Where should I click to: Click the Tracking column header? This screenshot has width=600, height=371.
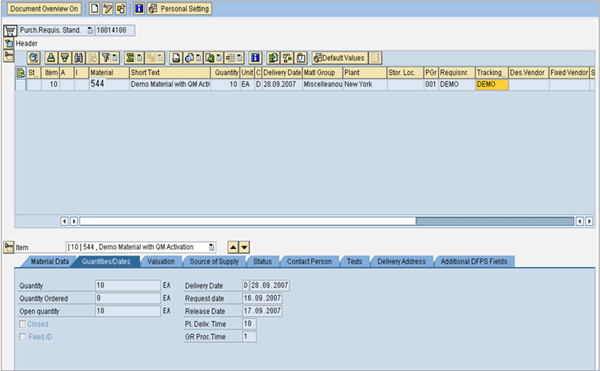point(492,73)
